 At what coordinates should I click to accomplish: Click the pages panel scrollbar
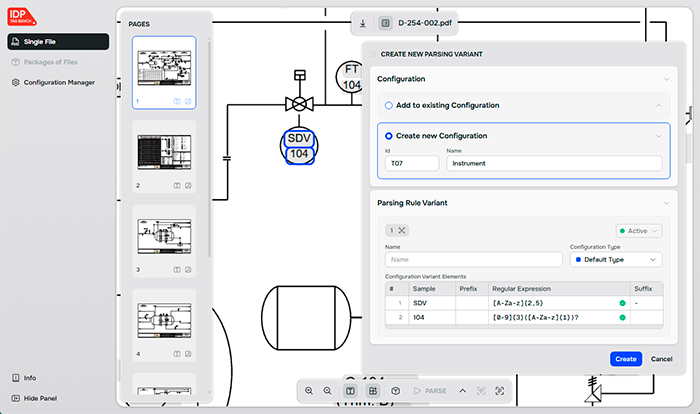pyautogui.click(x=209, y=150)
